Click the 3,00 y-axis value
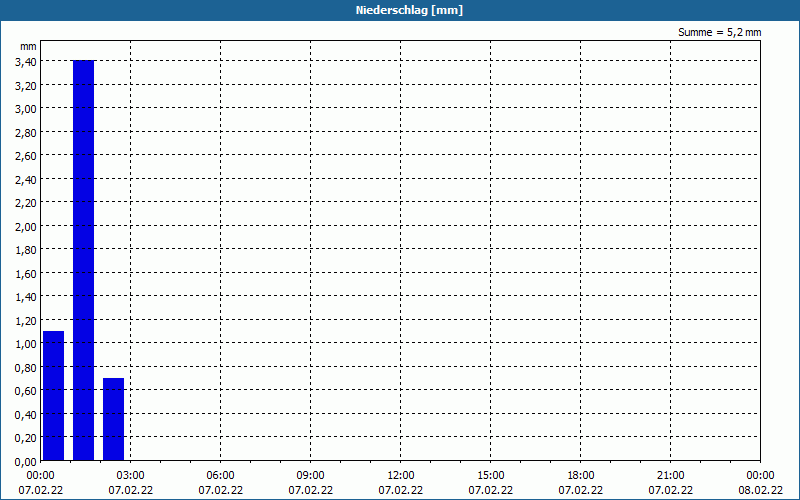This screenshot has width=800, height=500. 26,109
